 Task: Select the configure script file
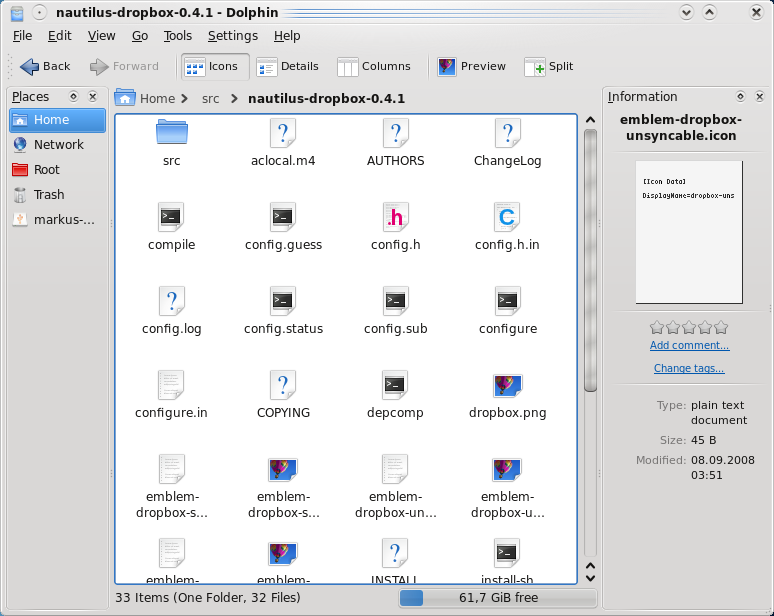pyautogui.click(x=508, y=302)
